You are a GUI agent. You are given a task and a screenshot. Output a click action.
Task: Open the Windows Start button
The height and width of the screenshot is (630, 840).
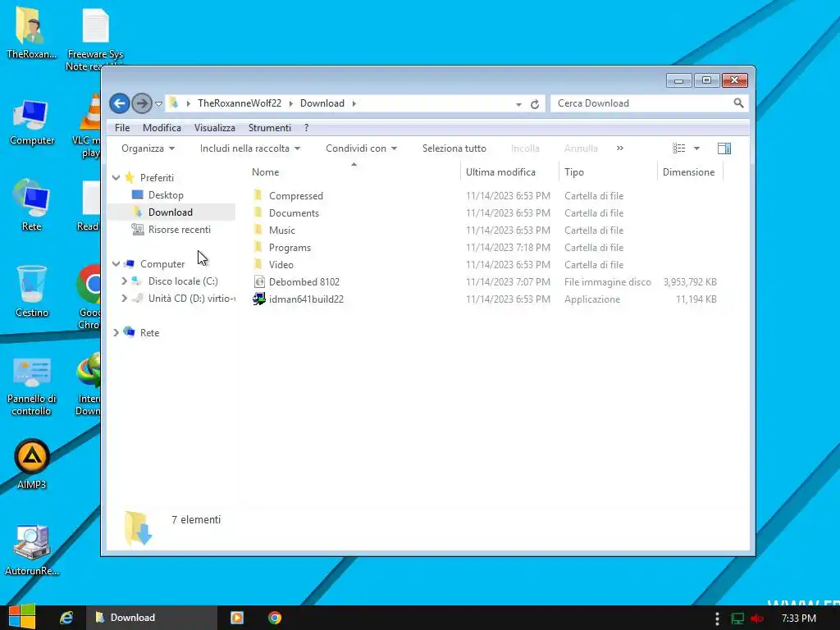[22, 617]
